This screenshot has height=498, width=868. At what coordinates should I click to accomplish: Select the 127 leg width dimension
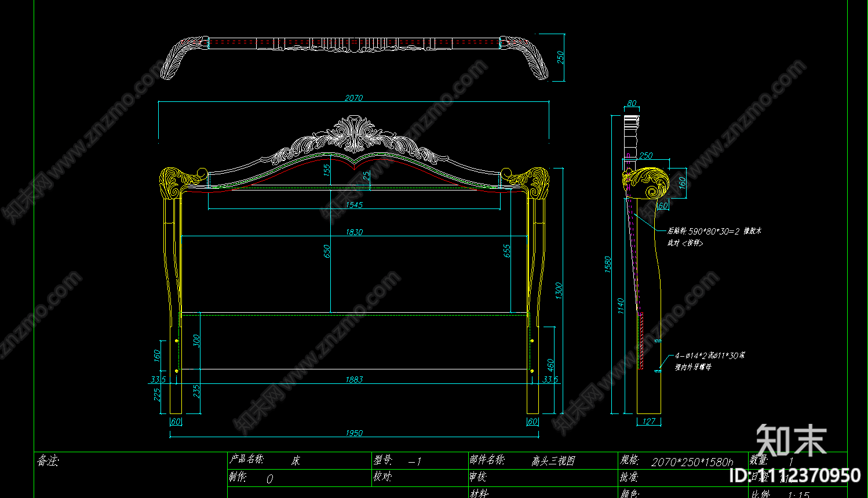coord(649,422)
